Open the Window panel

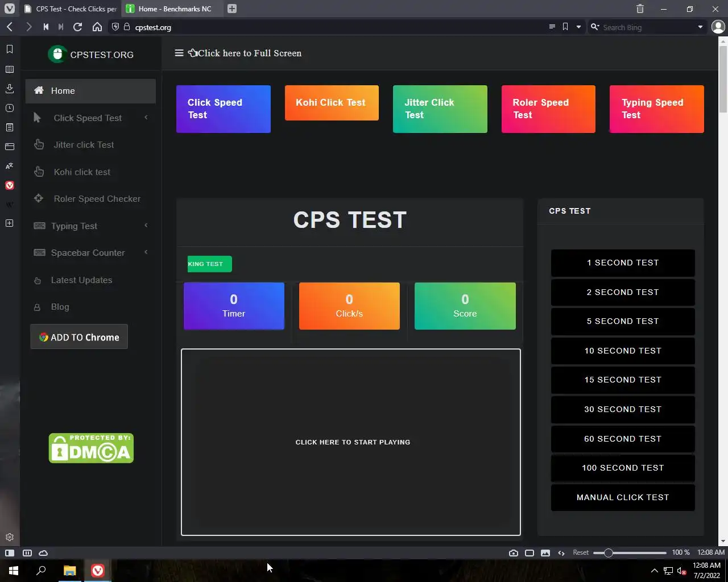click(10, 147)
